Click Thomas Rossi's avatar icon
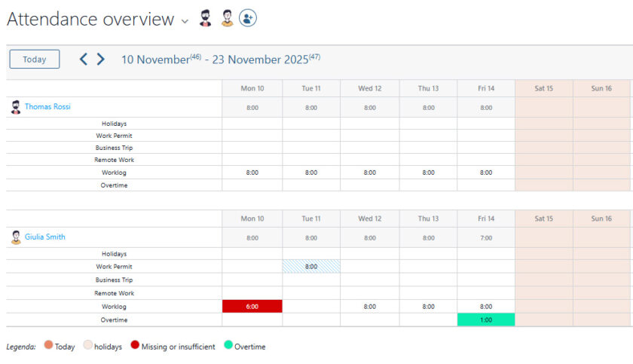Image resolution: width=633 pixels, height=364 pixels. [x=16, y=107]
